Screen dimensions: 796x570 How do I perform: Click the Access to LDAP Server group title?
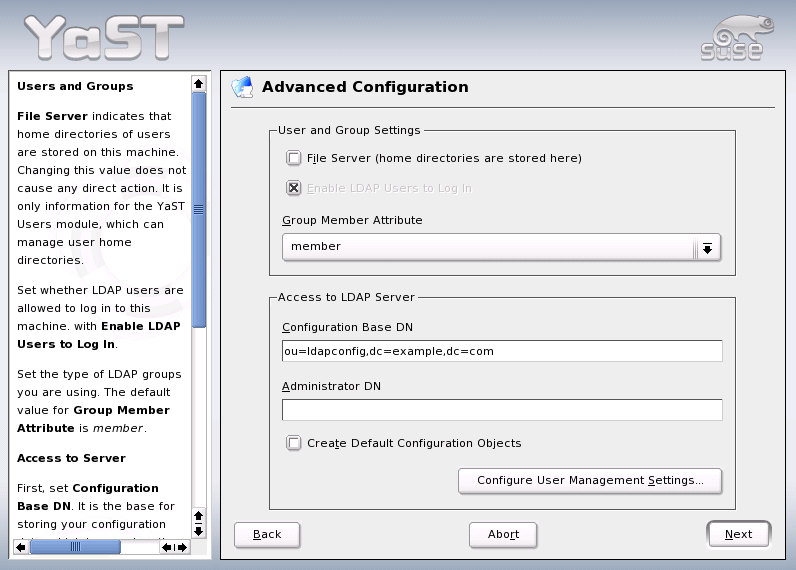(346, 297)
